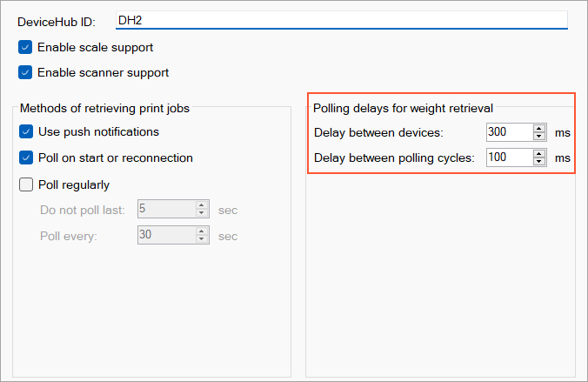Image resolution: width=588 pixels, height=382 pixels.
Task: Toggle Use push notifications checkbox
Action: [x=26, y=131]
